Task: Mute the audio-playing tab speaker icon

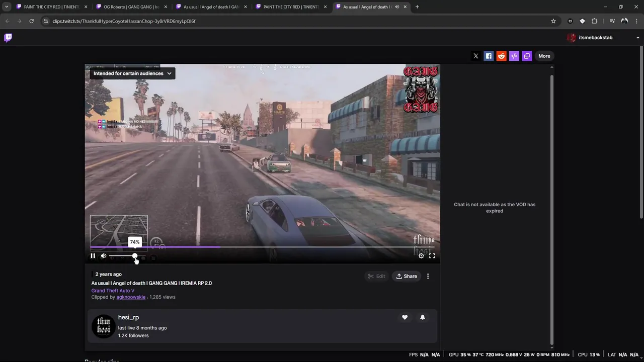Action: (x=397, y=7)
